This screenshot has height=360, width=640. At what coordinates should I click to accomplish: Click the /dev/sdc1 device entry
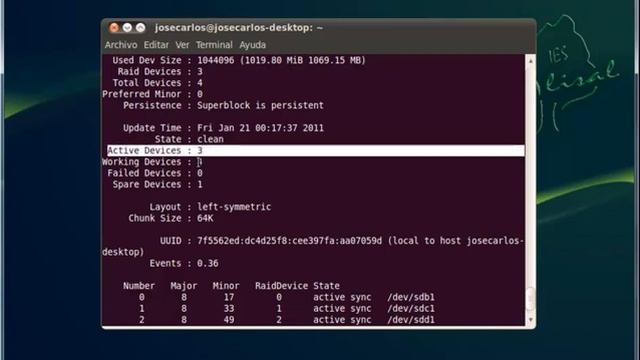click(411, 309)
